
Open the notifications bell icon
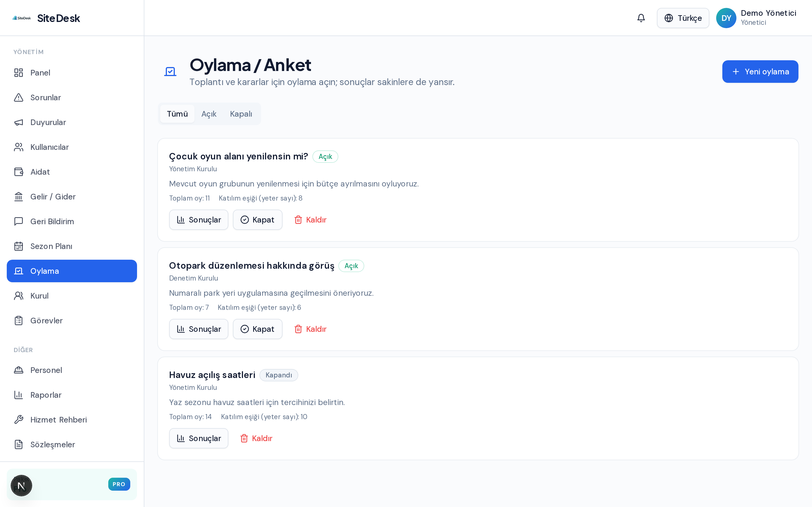641,18
